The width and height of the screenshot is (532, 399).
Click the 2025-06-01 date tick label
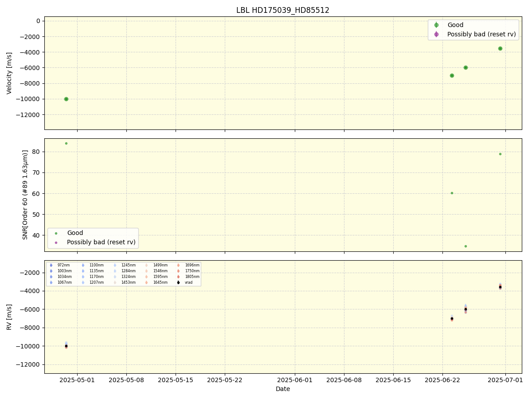295,380
